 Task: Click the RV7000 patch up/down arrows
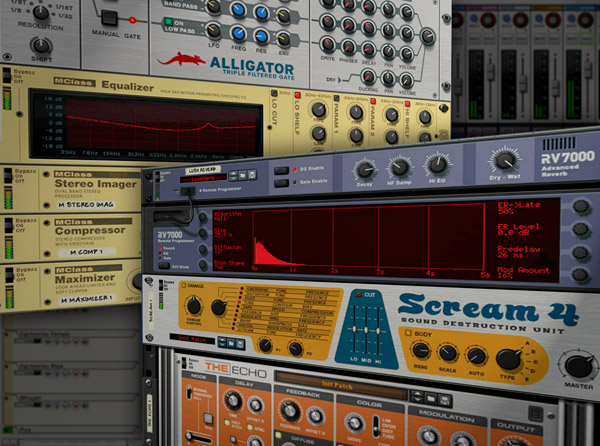[233, 176]
